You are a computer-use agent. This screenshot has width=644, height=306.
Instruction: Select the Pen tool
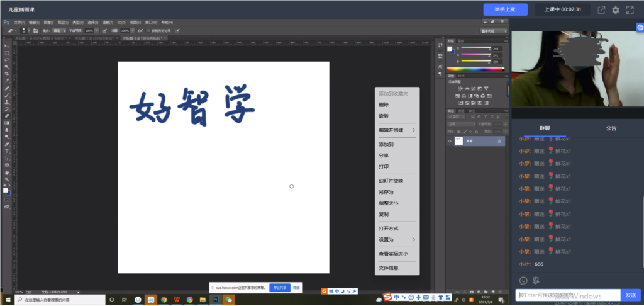pos(7,144)
